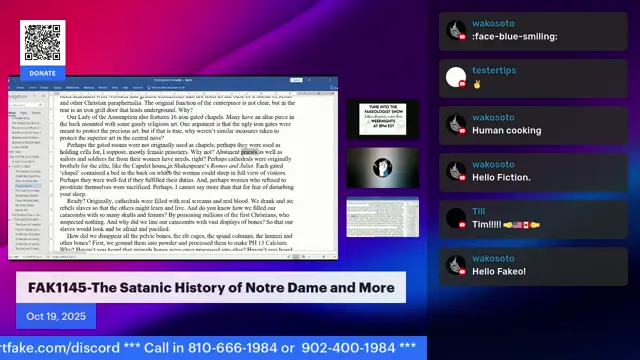
Task: Click the zoom out minus at Word status bar
Action: (x=309, y=257)
